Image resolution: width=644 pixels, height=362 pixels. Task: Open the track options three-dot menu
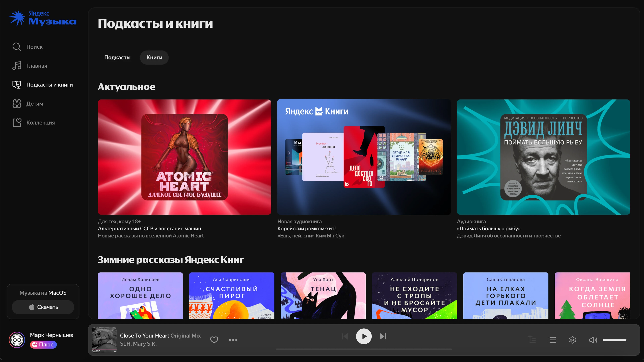point(233,340)
